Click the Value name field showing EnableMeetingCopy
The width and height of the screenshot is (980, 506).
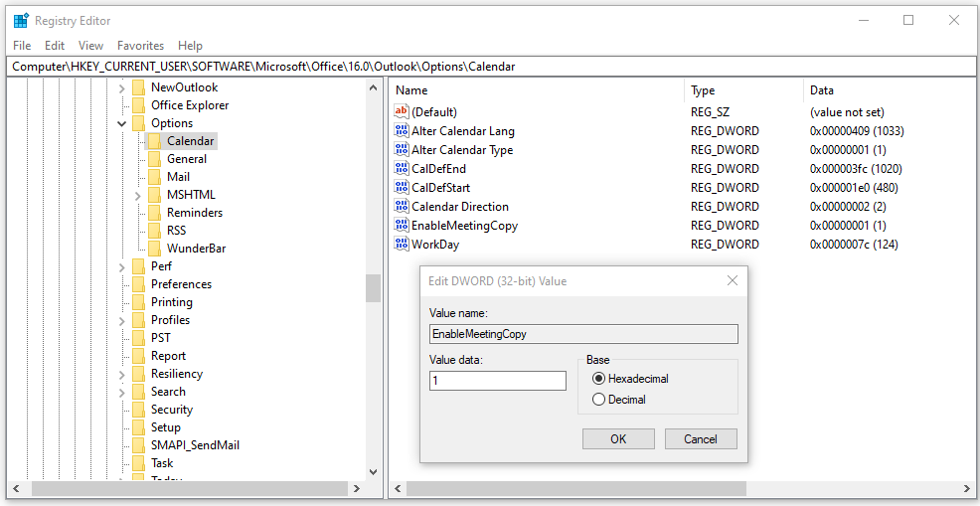tap(583, 334)
